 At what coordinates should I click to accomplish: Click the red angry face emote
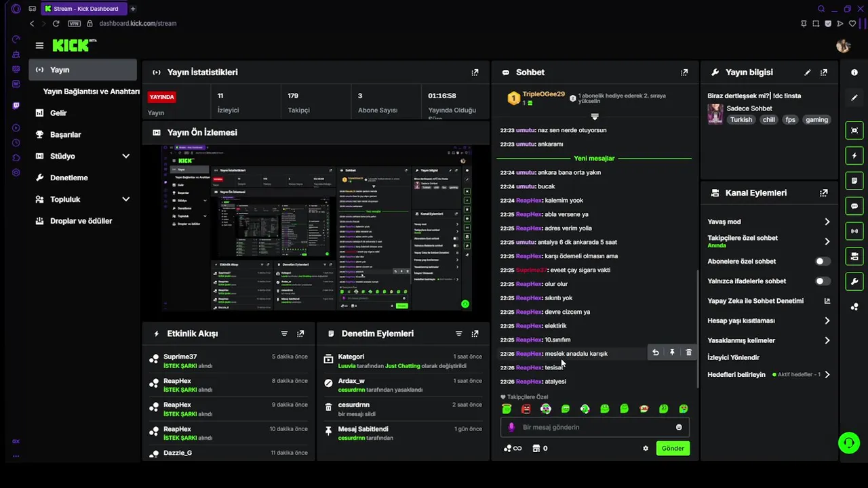pyautogui.click(x=526, y=409)
